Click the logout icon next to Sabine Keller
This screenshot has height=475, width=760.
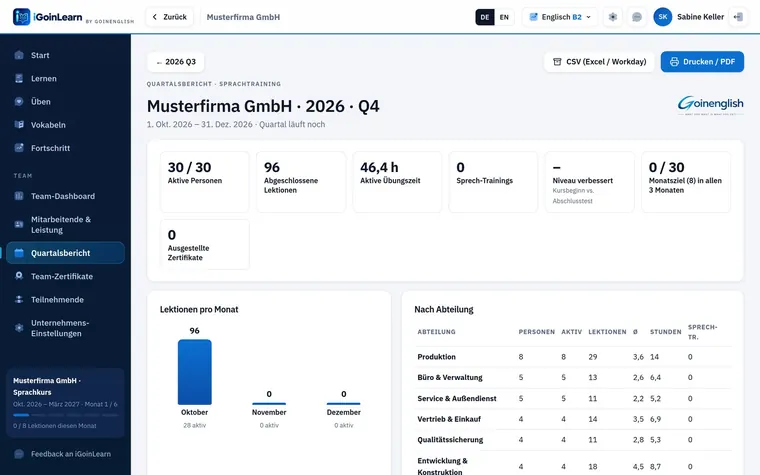tap(738, 17)
